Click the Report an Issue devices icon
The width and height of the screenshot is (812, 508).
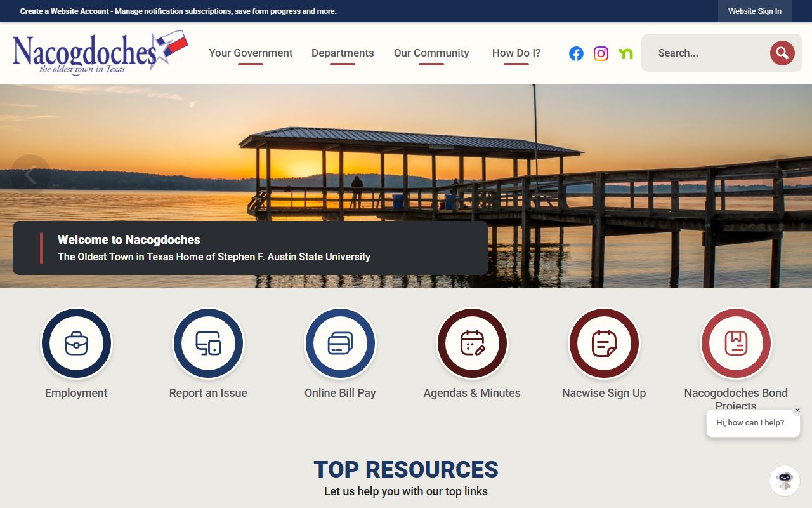(x=208, y=344)
